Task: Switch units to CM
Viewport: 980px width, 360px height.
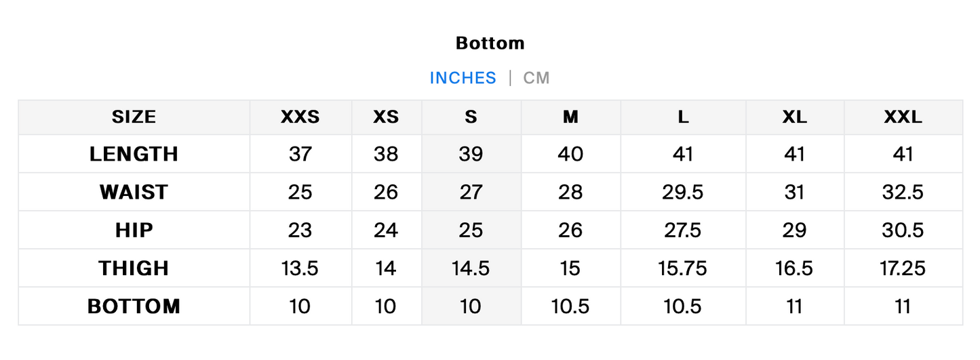Action: point(536,78)
